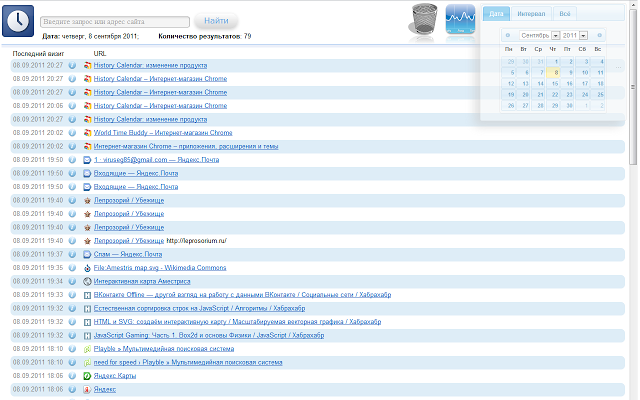Open HTML и SVG интерактивную карту link
This screenshot has height=400, width=640.
point(238,322)
